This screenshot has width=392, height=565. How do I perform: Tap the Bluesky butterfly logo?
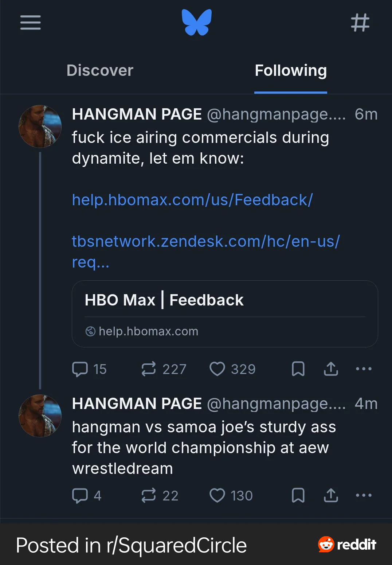pyautogui.click(x=197, y=22)
